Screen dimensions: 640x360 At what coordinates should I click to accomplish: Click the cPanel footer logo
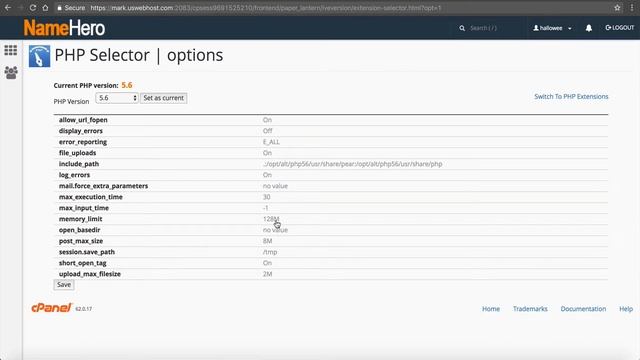coord(51,308)
